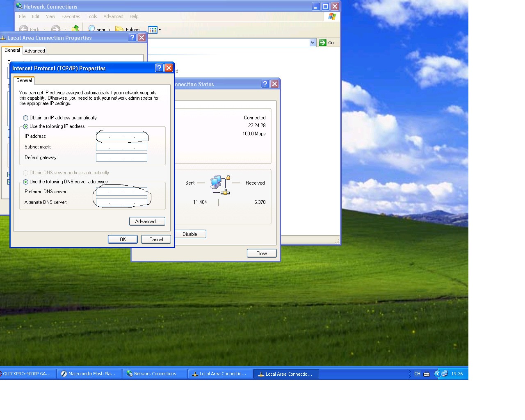Close the Internet Protocol (TCP/IP) Properties dialog
525x420 pixels.
(x=169, y=68)
